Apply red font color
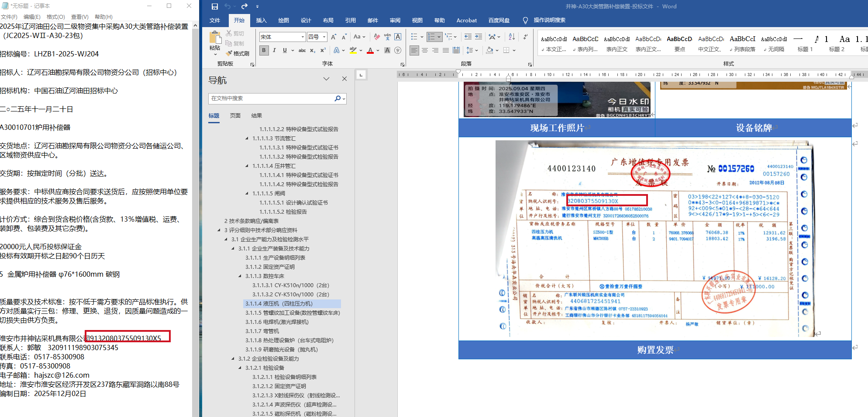 pos(370,50)
